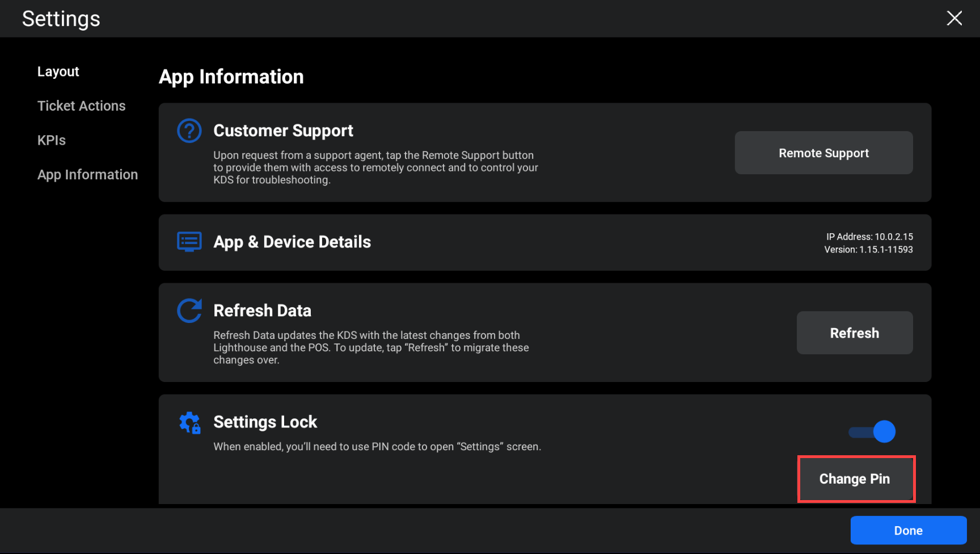Turn off the Settings Lock toggle
The width and height of the screenshot is (980, 554).
point(872,432)
